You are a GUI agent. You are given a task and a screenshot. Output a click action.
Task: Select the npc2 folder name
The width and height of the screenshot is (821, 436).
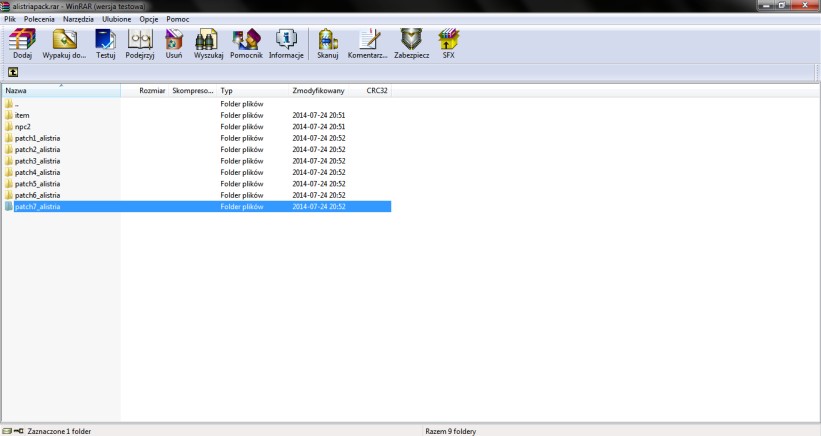click(x=23, y=127)
